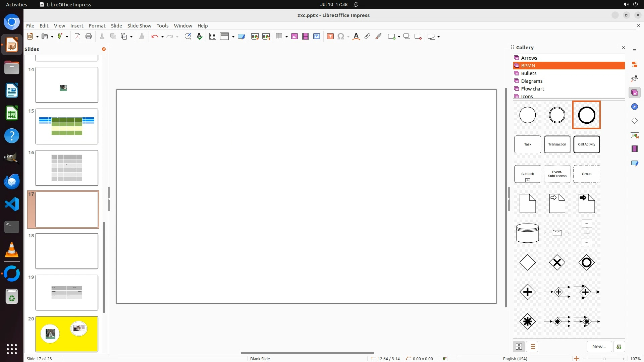Click the zoom slider in status bar

(x=604, y=359)
